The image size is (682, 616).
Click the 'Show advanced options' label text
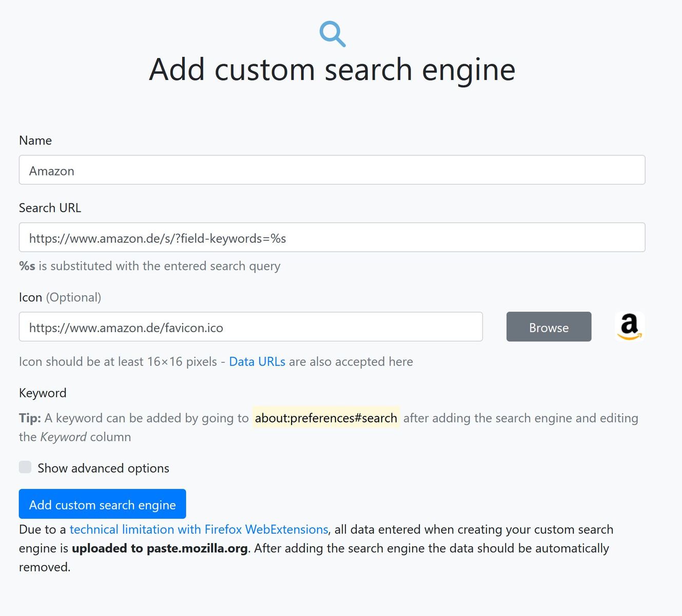[103, 468]
